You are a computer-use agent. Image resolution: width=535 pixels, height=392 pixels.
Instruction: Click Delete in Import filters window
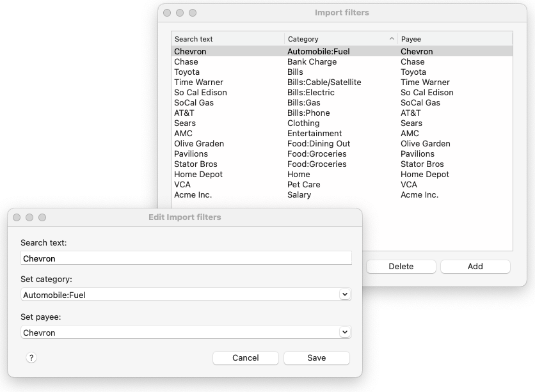[401, 266]
